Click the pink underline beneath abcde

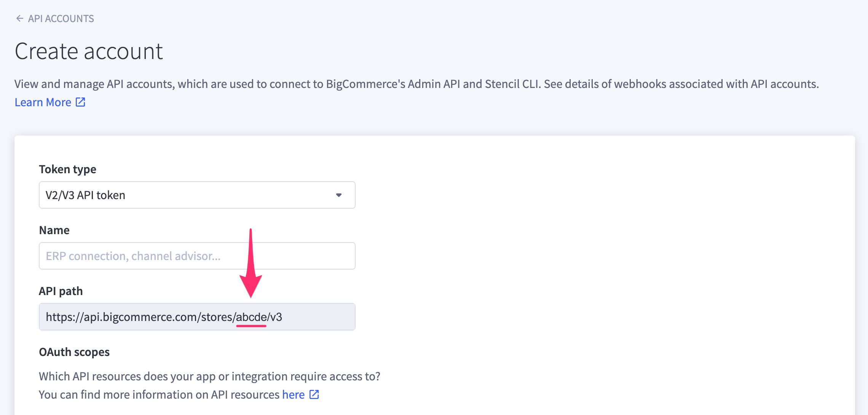pyautogui.click(x=251, y=326)
